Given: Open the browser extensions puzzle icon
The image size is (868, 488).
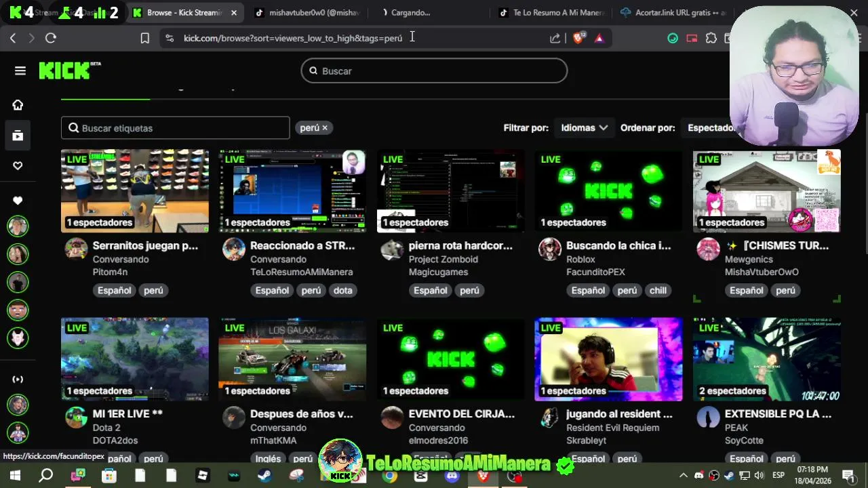Looking at the screenshot, I should 711,38.
